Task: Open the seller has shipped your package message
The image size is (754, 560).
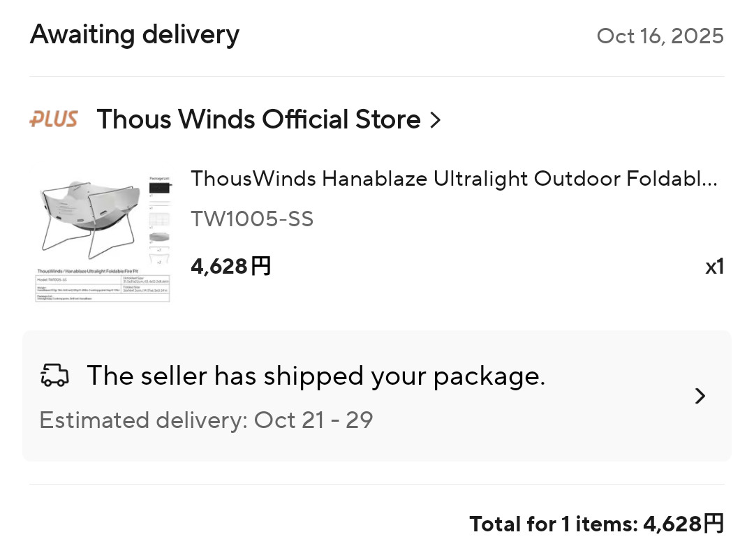Action: click(316, 376)
